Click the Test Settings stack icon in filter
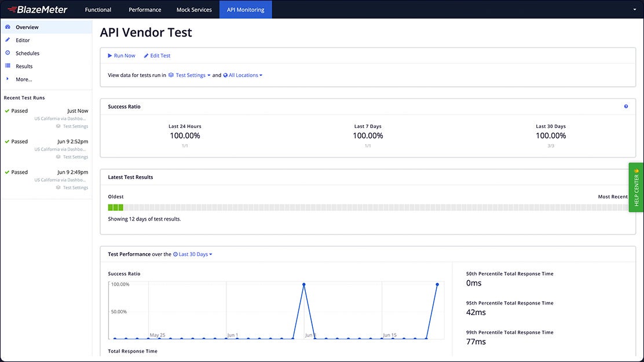Image resolution: width=644 pixels, height=362 pixels. point(171,75)
